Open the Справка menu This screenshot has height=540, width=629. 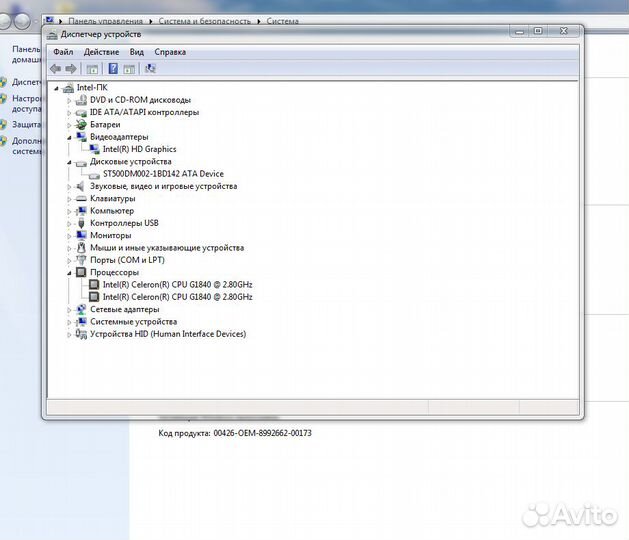[170, 52]
